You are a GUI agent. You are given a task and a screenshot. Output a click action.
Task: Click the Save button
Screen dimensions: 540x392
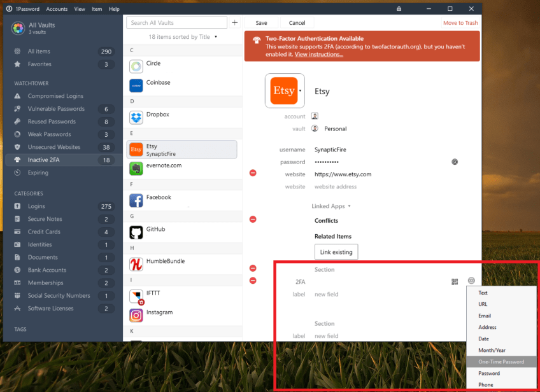(261, 23)
